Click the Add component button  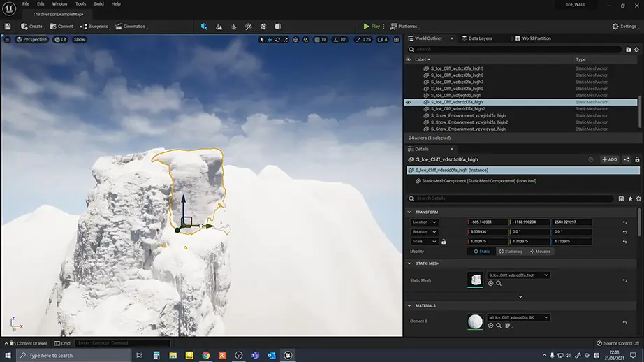(609, 159)
